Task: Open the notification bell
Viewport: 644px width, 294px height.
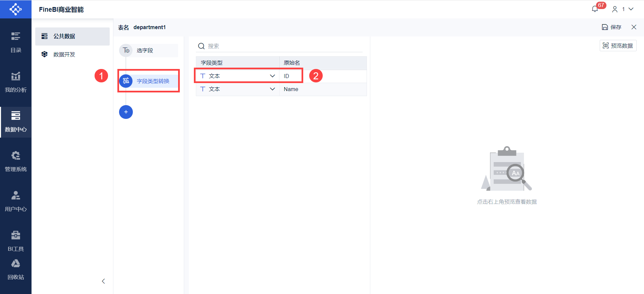Action: pos(595,9)
